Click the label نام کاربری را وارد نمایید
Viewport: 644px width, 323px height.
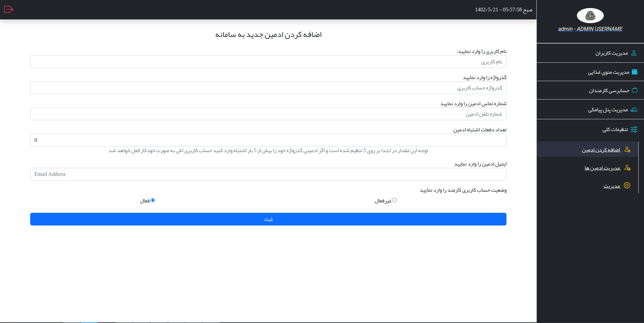[481, 51]
